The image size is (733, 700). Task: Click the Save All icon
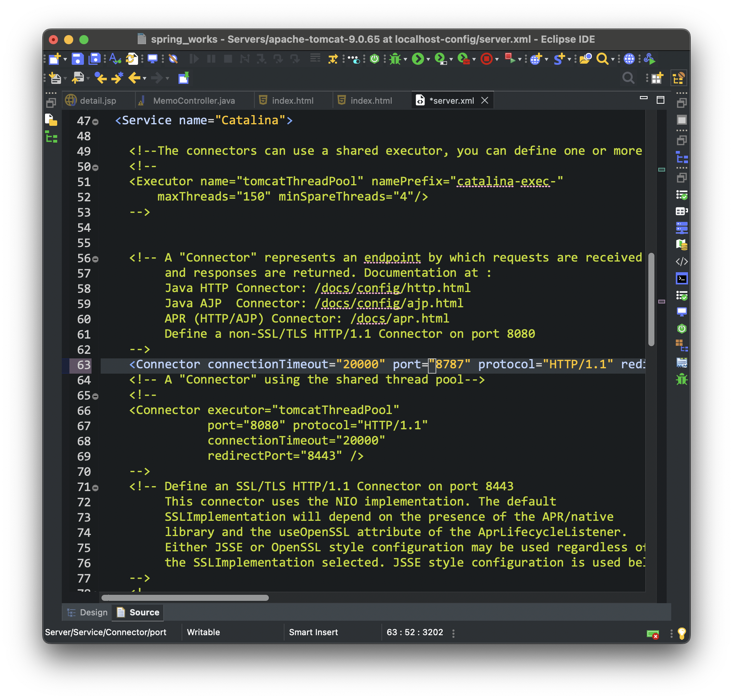(x=94, y=59)
